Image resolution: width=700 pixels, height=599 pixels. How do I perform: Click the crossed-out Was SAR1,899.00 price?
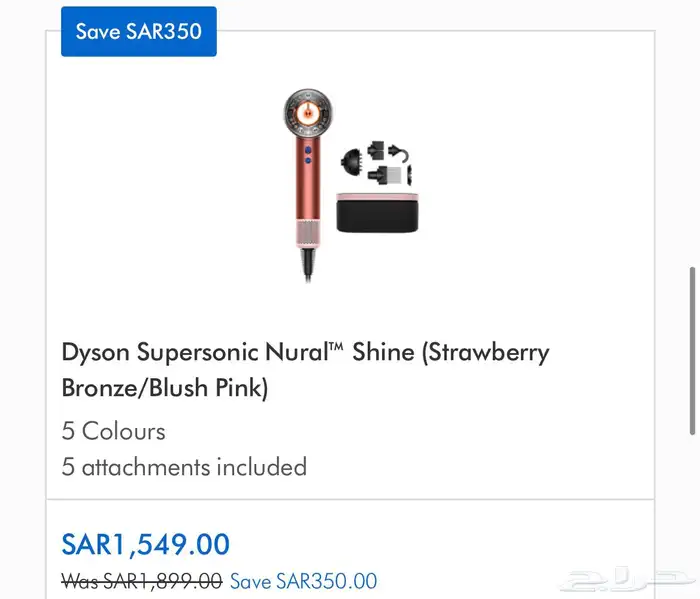coord(142,580)
